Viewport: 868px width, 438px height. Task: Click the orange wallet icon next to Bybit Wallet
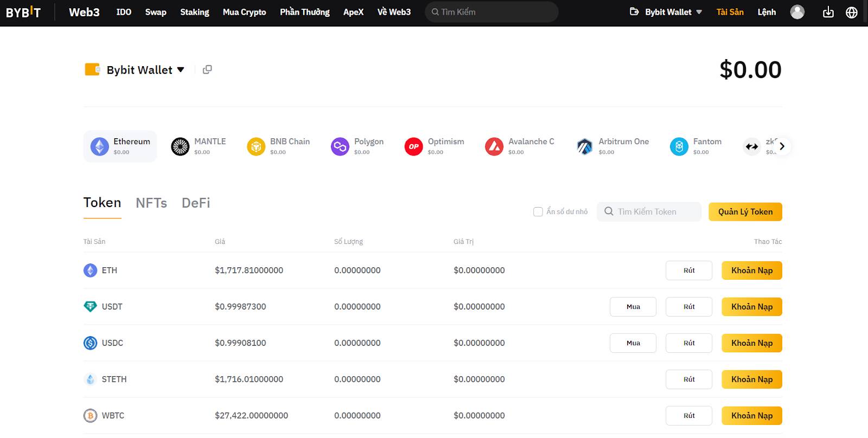pos(92,69)
